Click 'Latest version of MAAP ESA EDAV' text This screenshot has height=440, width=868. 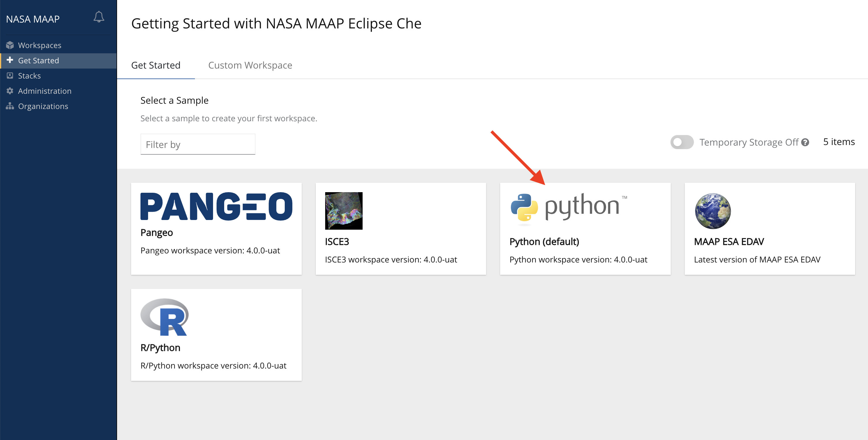click(757, 259)
